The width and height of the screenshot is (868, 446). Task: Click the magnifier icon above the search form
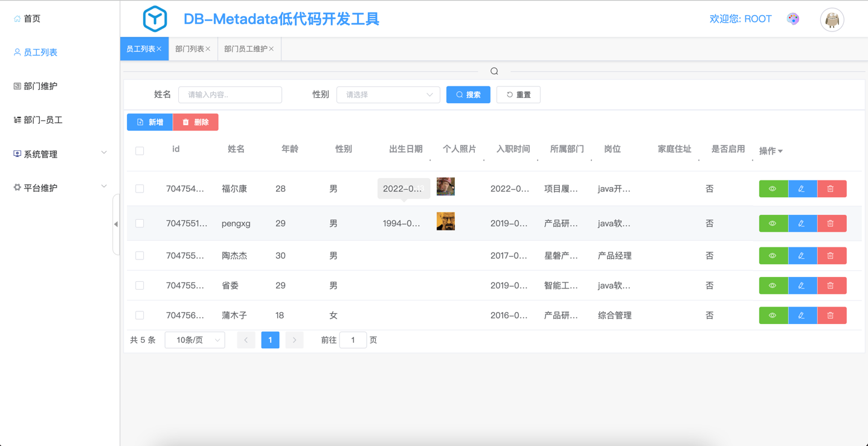pos(494,71)
